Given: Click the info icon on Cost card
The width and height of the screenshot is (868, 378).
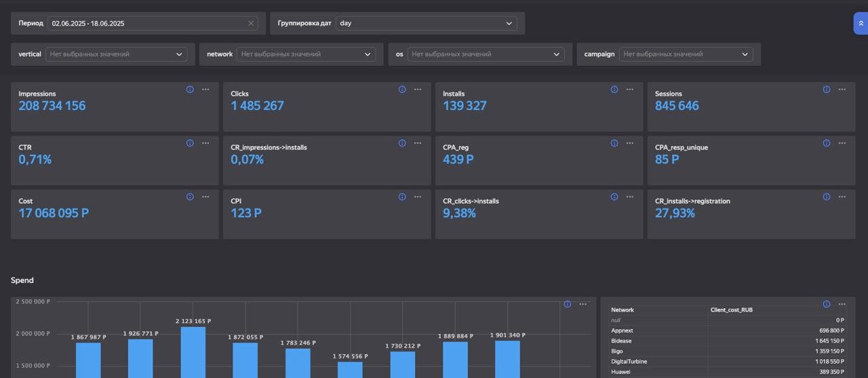Looking at the screenshot, I should click(190, 197).
